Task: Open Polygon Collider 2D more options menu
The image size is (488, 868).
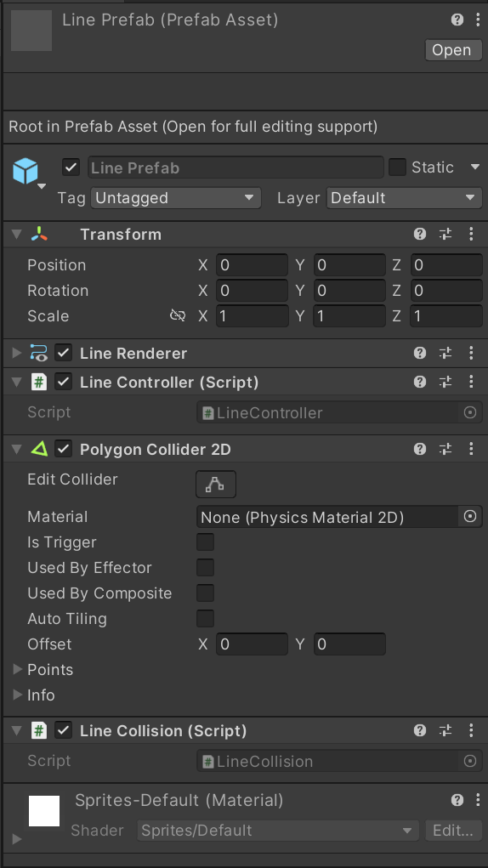Action: pos(471,449)
